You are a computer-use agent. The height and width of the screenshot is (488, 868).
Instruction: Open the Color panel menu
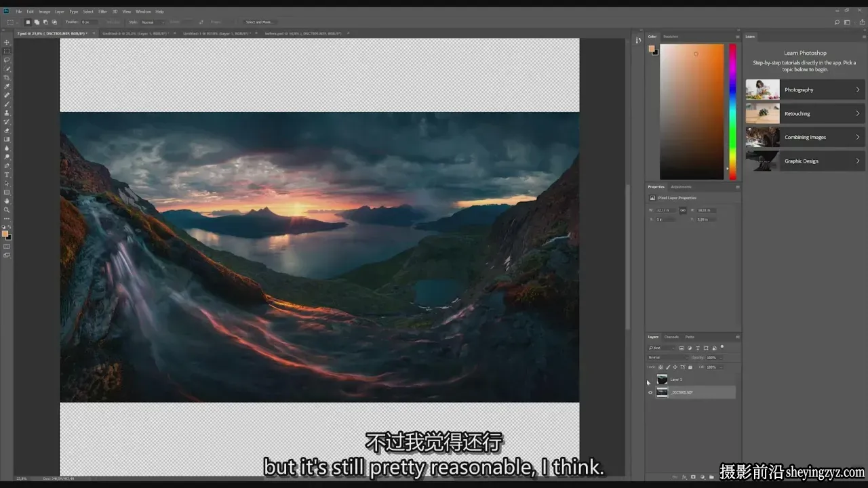coord(738,37)
